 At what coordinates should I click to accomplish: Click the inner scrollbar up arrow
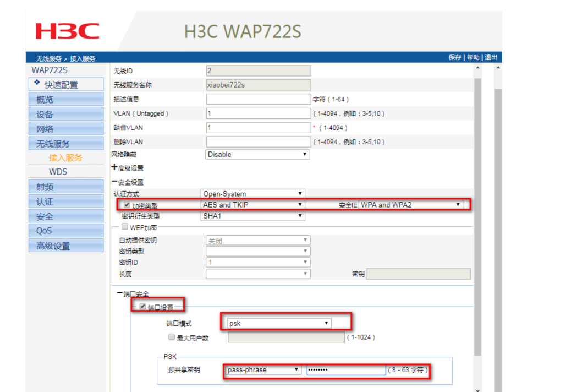click(478, 68)
